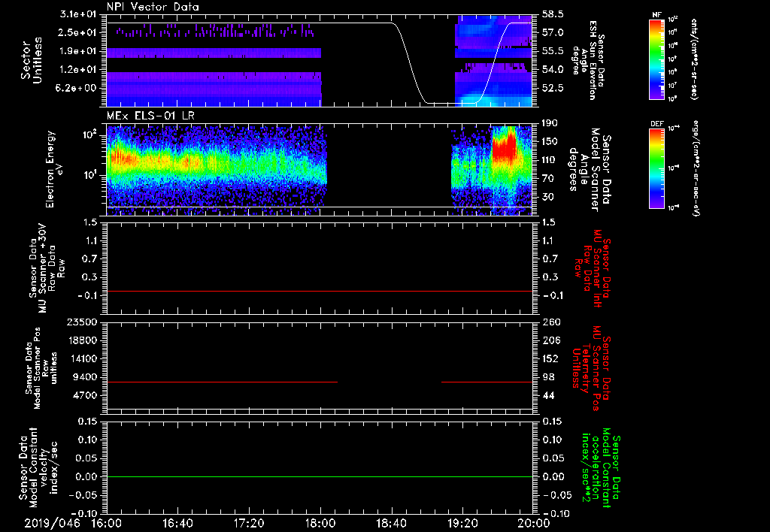Click the 19:20 time axis label
770x532 pixels.
click(x=462, y=523)
